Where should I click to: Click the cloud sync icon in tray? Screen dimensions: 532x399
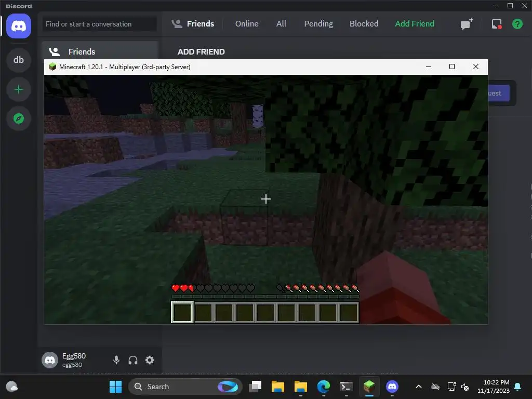(x=435, y=387)
